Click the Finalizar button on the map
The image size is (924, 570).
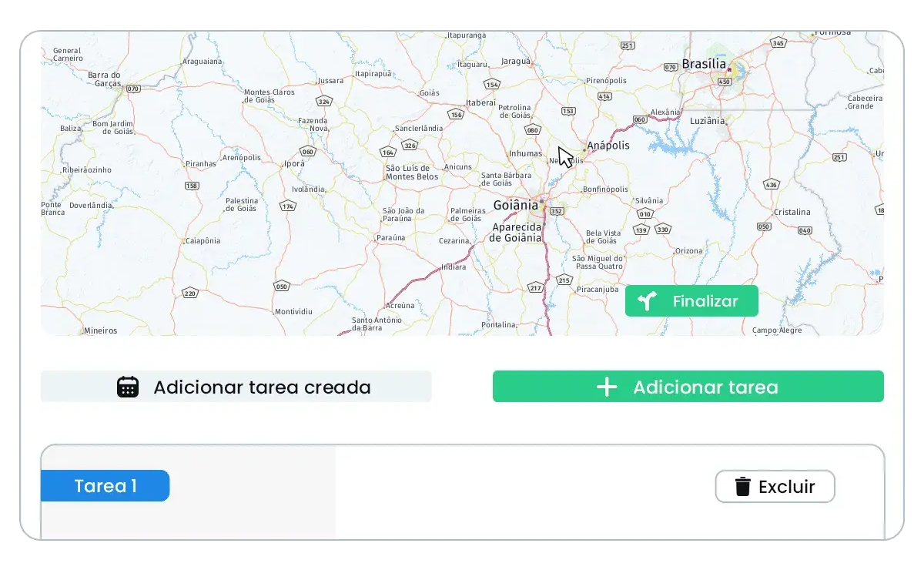pyautogui.click(x=691, y=301)
